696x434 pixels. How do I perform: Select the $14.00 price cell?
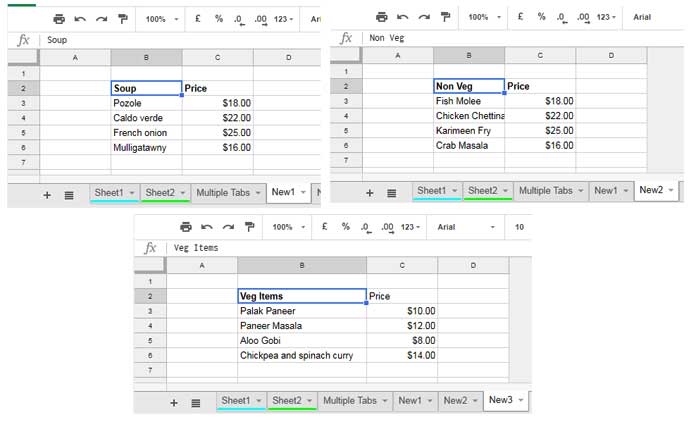tap(402, 355)
